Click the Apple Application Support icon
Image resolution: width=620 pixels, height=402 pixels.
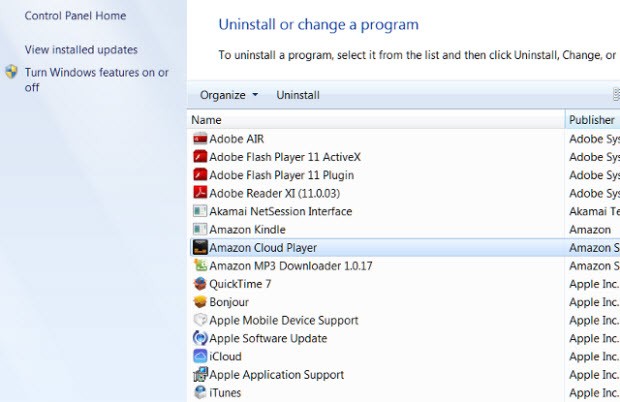[x=200, y=374]
